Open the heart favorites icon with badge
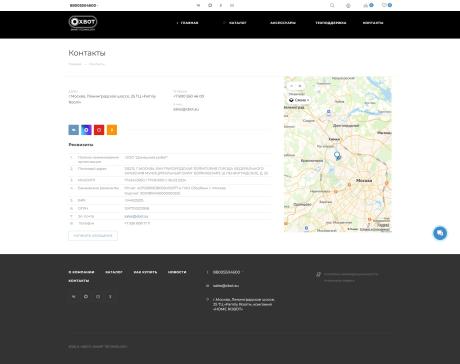 pos(387,5)
